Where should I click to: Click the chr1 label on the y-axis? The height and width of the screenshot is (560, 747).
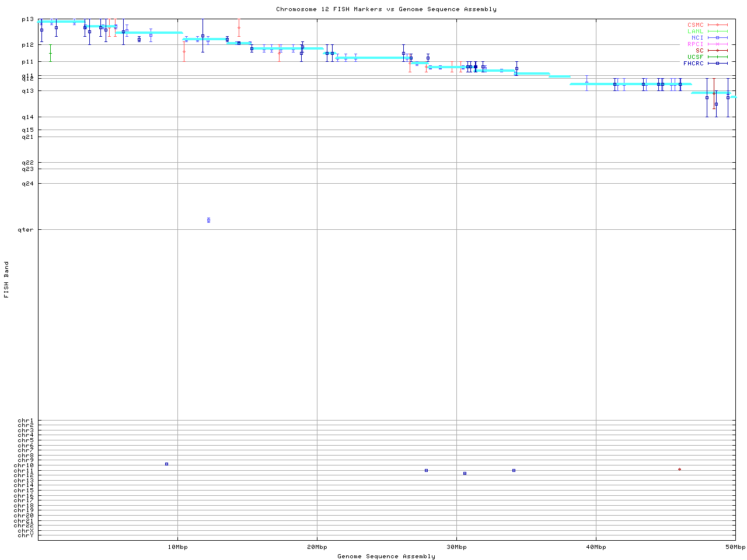click(26, 421)
